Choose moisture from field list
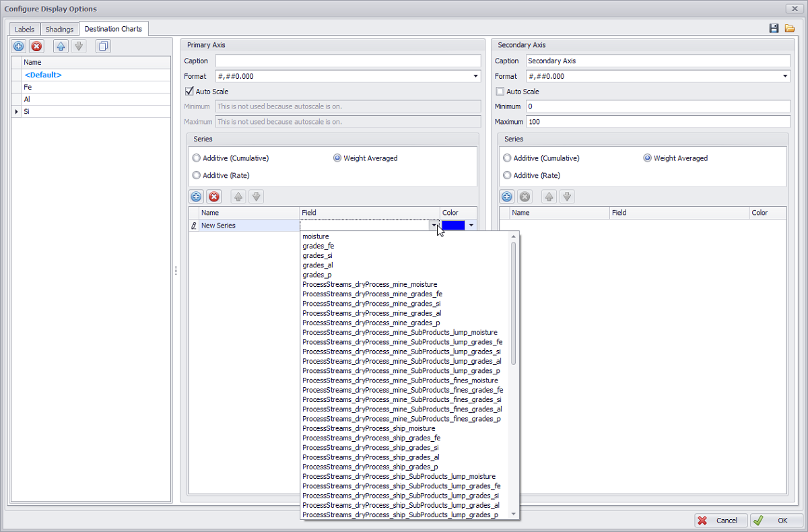This screenshot has width=808, height=532. point(316,236)
